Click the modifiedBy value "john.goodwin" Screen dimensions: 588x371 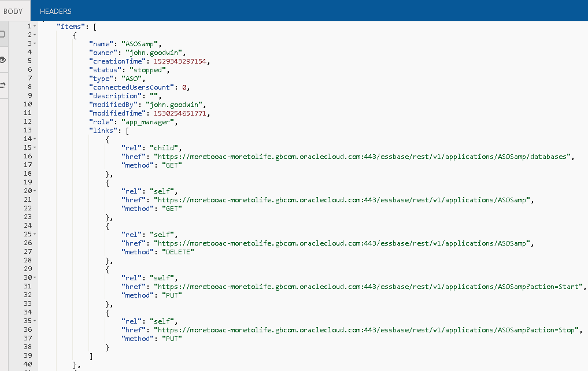(174, 105)
